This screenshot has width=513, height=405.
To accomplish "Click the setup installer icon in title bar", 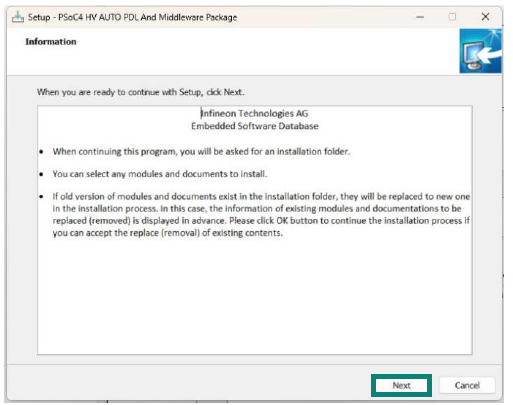I will [18, 17].
